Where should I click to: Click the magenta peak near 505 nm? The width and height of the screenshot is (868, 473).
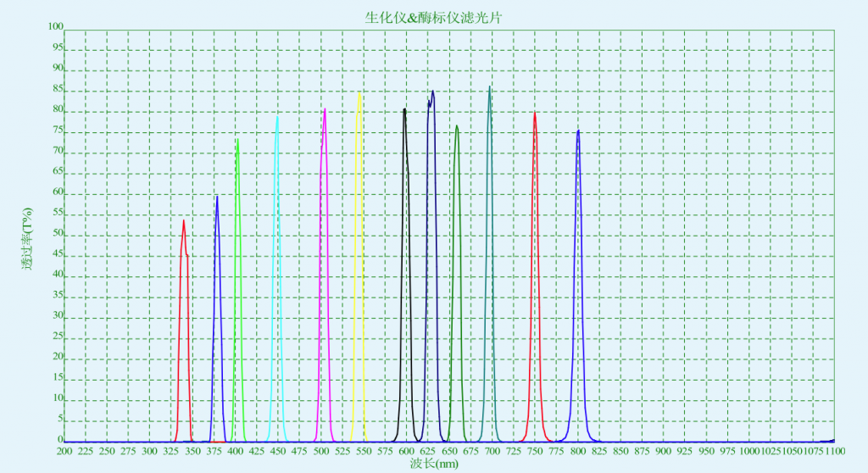325,110
